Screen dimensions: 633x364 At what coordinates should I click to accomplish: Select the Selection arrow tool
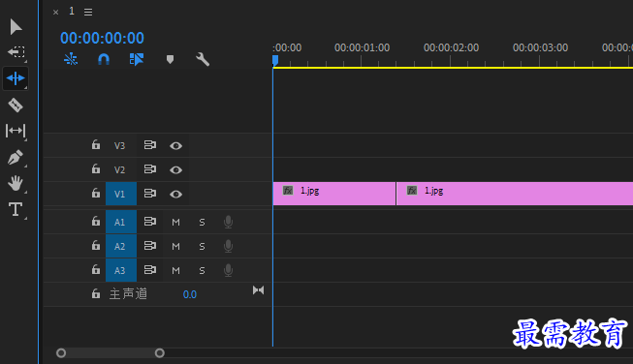click(16, 26)
